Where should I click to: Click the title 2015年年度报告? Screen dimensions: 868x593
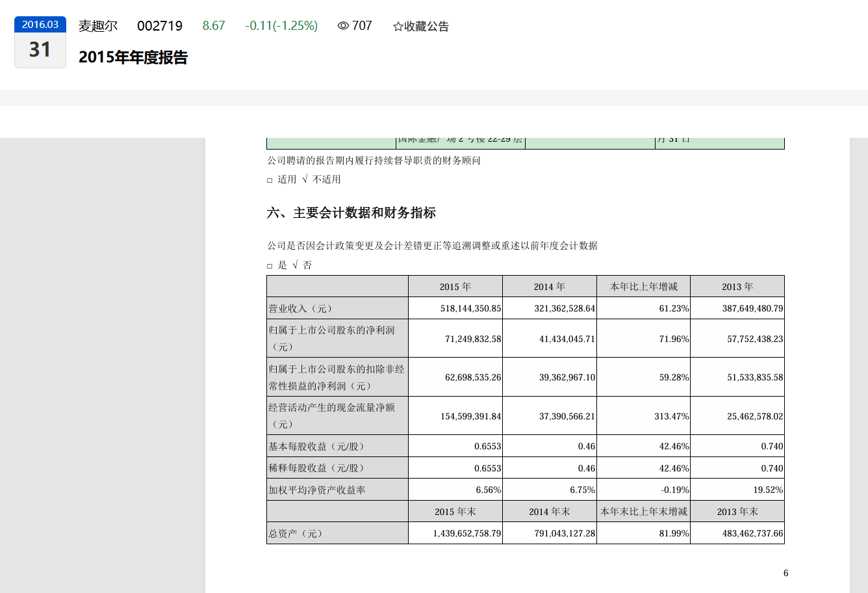[133, 57]
